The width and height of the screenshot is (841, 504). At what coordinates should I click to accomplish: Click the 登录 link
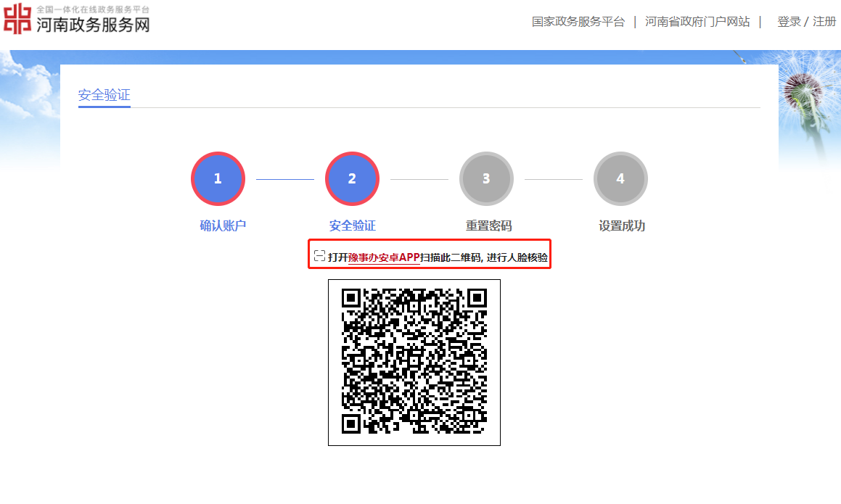[x=789, y=22]
